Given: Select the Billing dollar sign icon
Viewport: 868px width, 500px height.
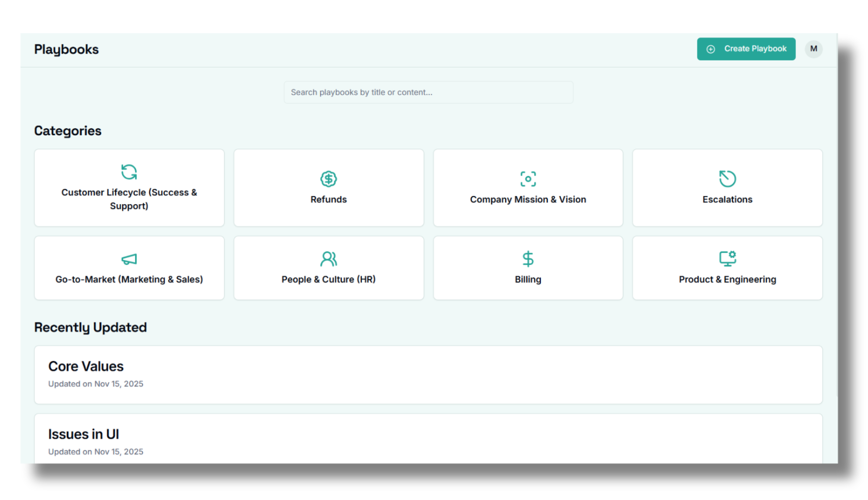Looking at the screenshot, I should point(527,259).
